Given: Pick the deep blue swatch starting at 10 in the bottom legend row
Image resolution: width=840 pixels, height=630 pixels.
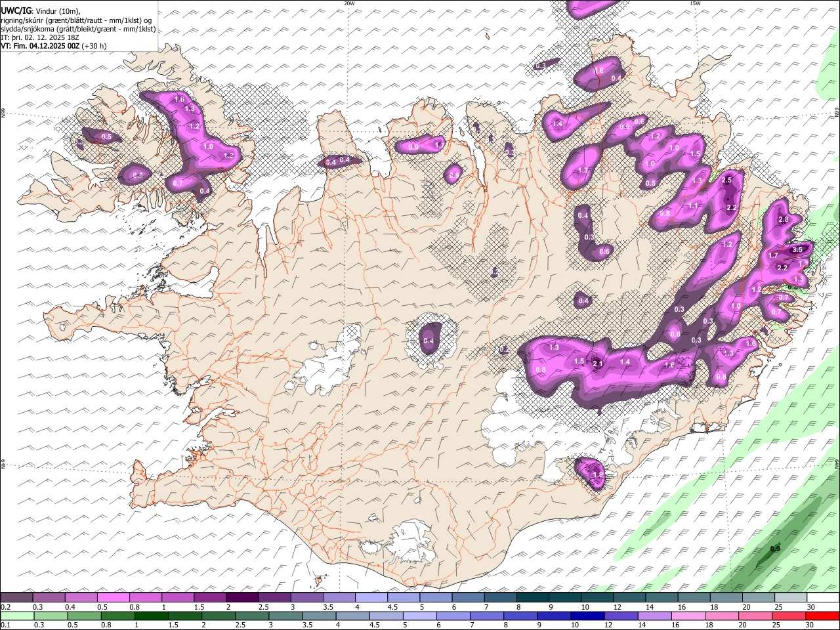Looking at the screenshot, I should [588, 616].
